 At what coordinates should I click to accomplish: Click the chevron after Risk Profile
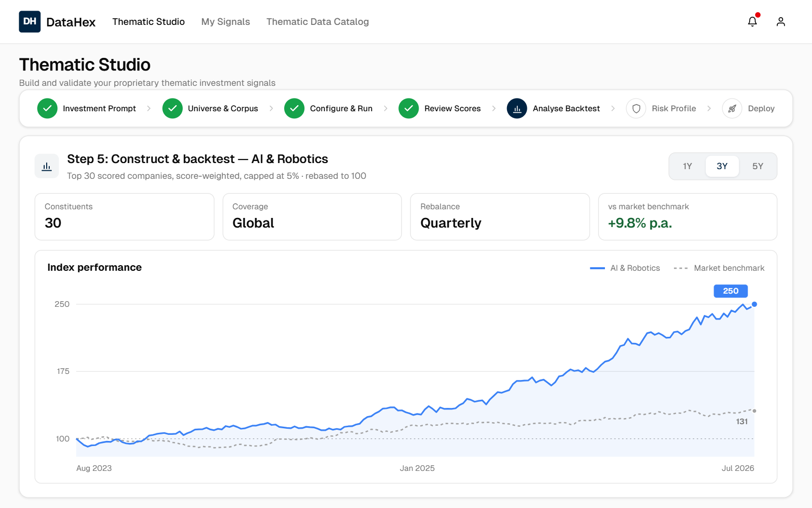[x=709, y=108]
